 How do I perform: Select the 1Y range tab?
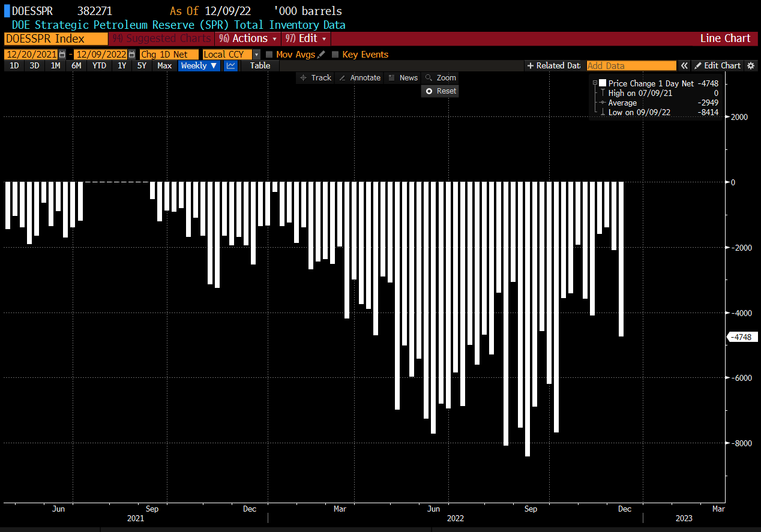point(122,65)
